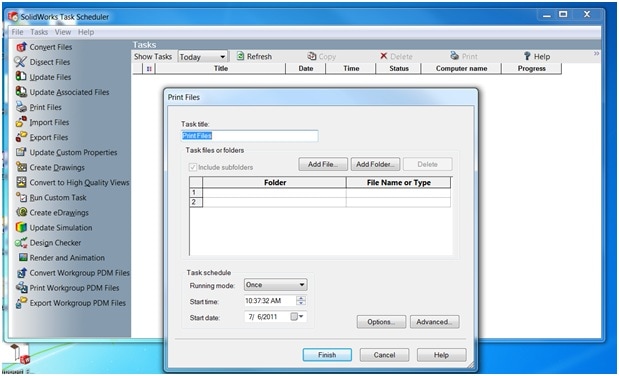Click the Convert Workgroup PDM Files icon
Image resolution: width=619 pixels, height=376 pixels.
(x=21, y=273)
